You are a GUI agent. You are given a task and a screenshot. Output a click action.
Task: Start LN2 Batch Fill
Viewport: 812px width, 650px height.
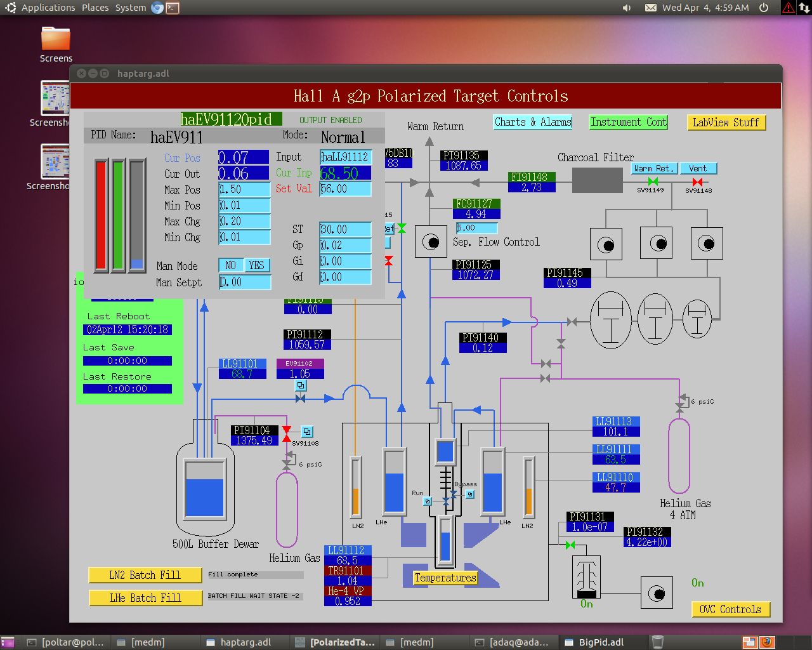[x=145, y=575]
